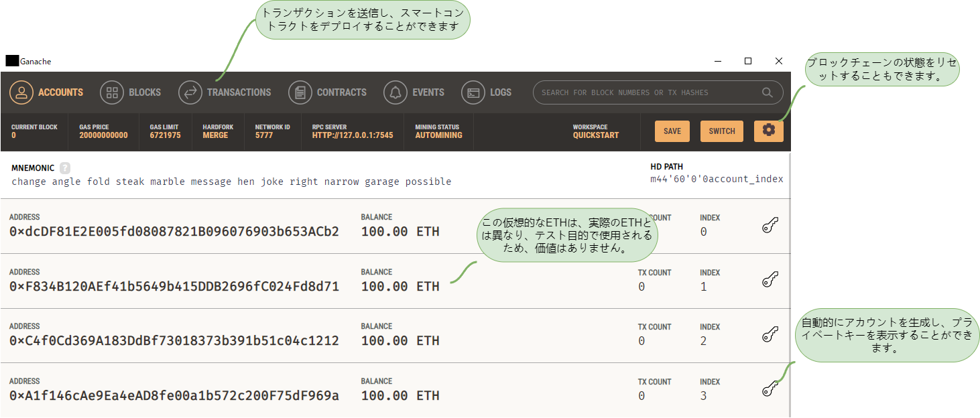980x418 pixels.
Task: Click the Blocks grid icon
Action: pyautogui.click(x=112, y=92)
